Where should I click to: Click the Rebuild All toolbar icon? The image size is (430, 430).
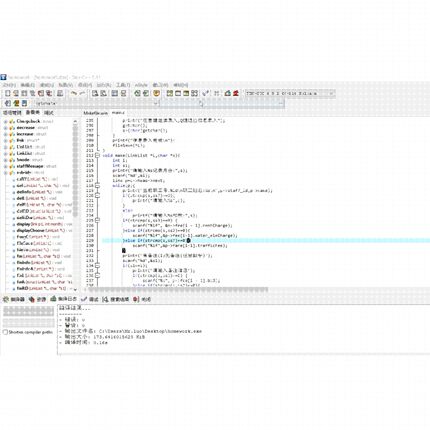click(195, 93)
